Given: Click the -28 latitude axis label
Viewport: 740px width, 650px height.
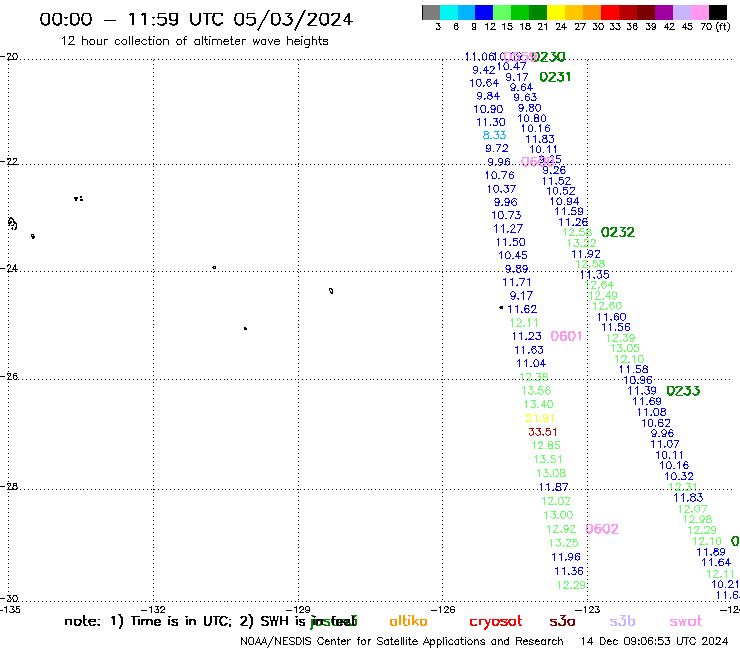Looking at the screenshot, I should (9, 486).
